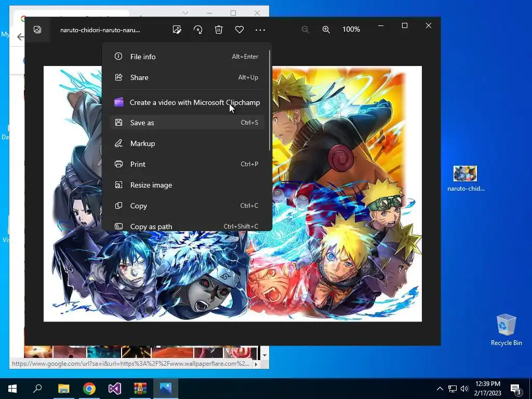Screen dimensions: 532x399
Task: Click the Chrome page scrollbar down arrow
Action: coord(264,355)
